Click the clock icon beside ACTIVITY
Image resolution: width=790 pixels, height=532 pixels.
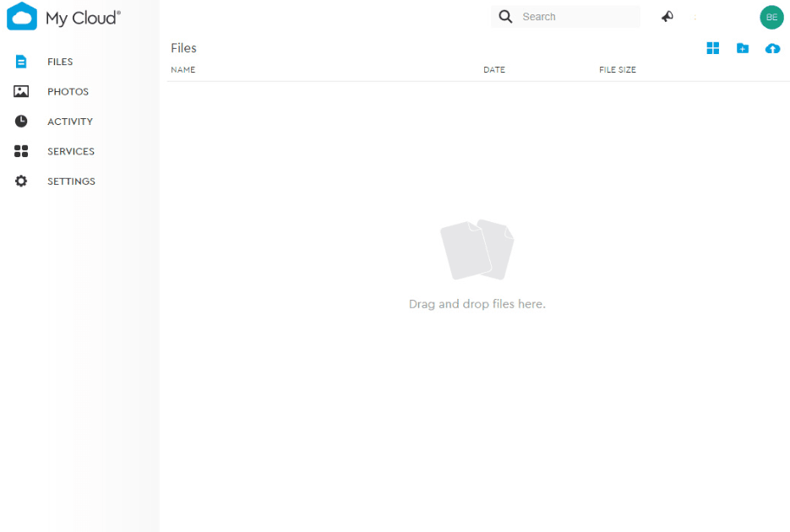[x=22, y=122]
